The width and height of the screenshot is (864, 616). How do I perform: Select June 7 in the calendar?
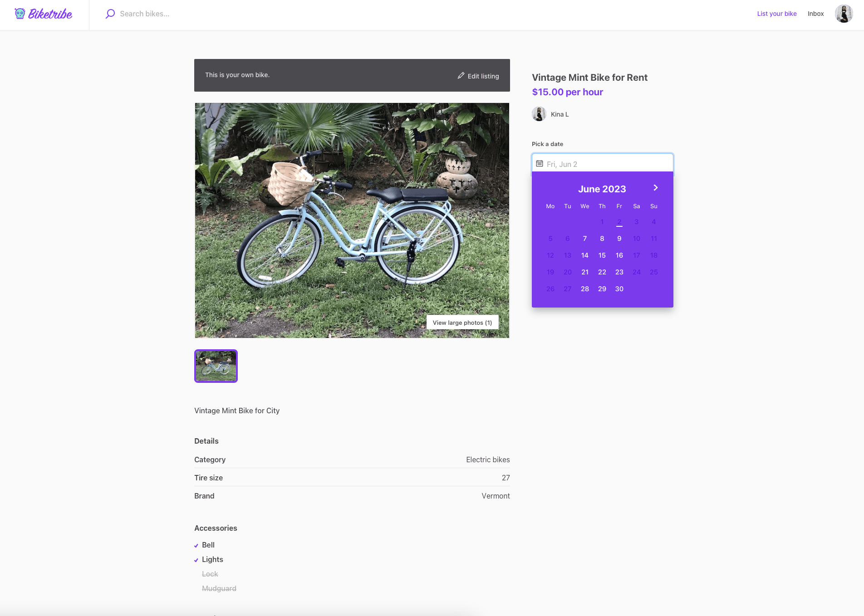585,239
